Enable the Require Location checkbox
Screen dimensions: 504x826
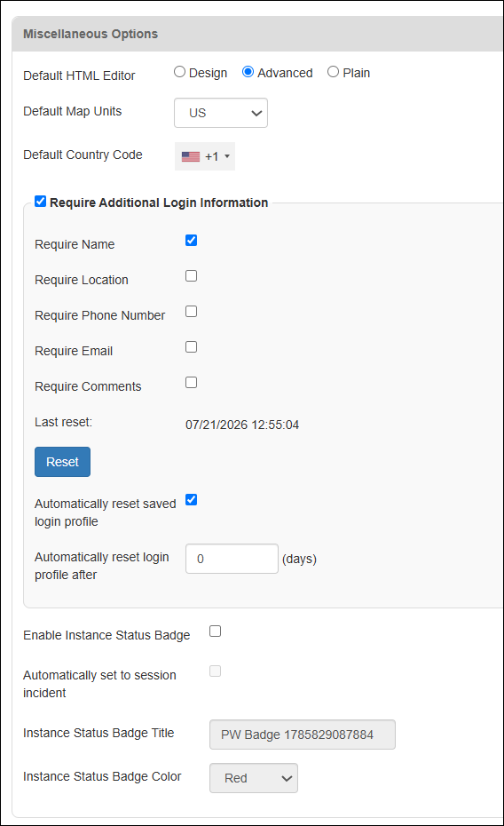coord(192,276)
